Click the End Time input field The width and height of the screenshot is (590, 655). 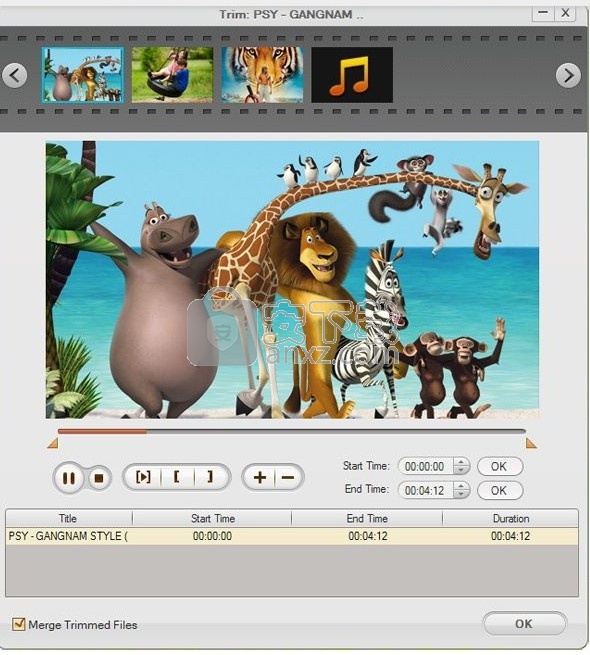427,490
